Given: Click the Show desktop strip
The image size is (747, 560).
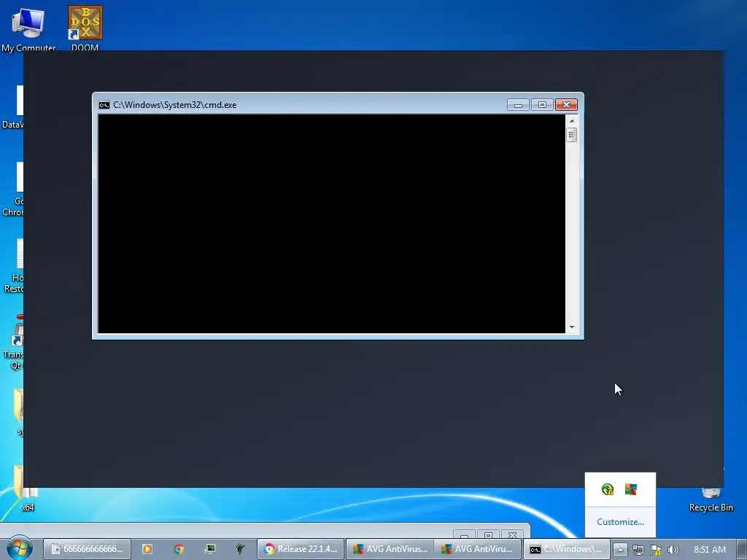Looking at the screenshot, I should tap(742, 549).
